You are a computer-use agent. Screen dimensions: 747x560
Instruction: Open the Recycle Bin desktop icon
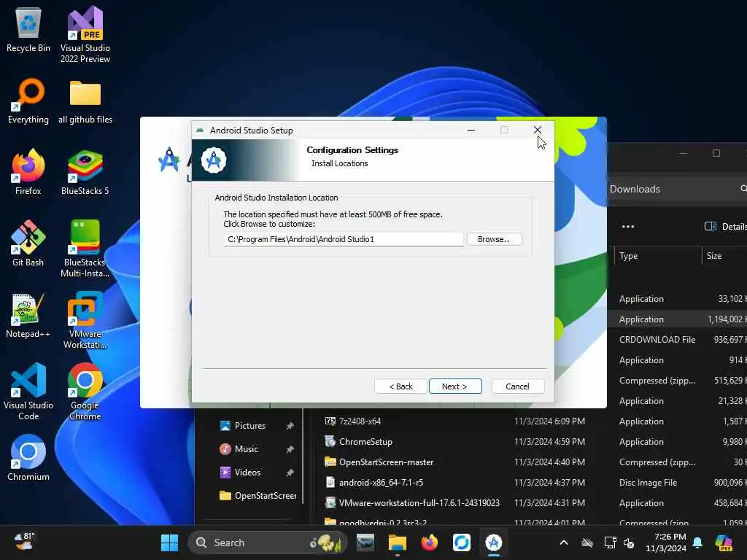28,29
